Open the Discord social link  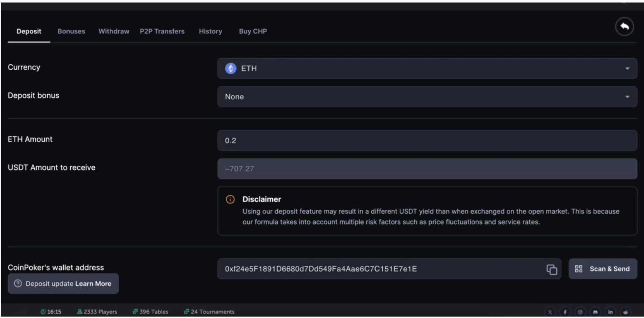pos(595,312)
